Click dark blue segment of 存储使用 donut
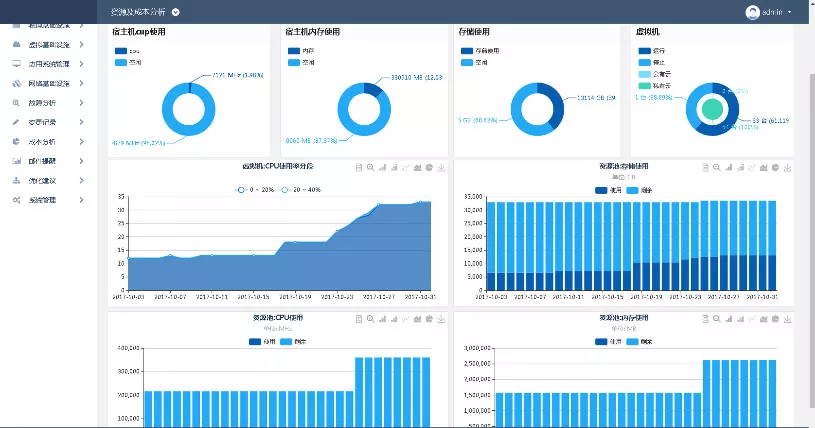This screenshot has height=428, width=815. point(557,107)
